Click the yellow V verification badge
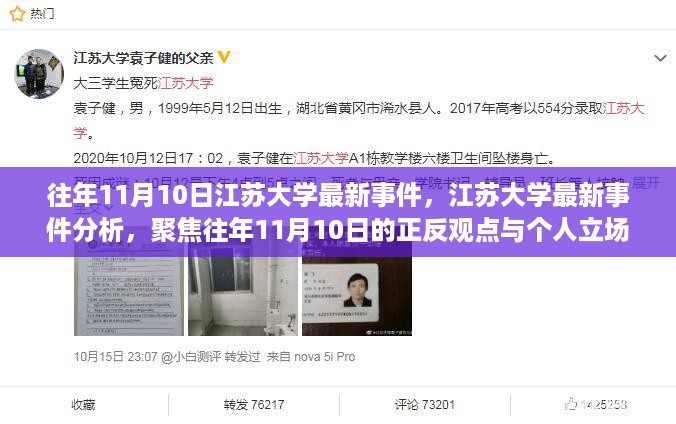 coord(224,57)
